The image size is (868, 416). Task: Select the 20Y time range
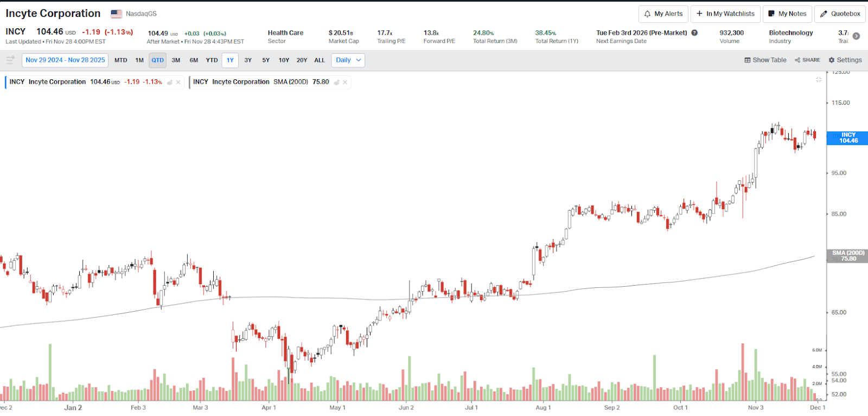click(302, 60)
